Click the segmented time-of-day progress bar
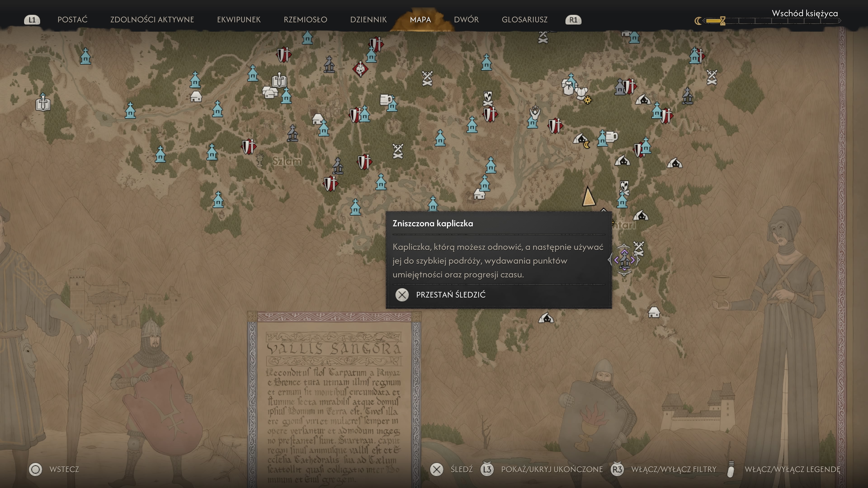This screenshot has width=868, height=488. click(x=772, y=21)
